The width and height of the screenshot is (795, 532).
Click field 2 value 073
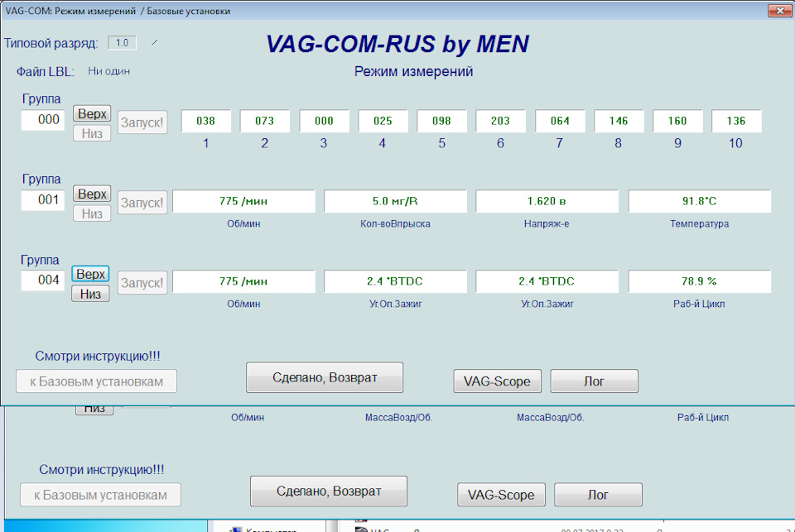click(265, 121)
